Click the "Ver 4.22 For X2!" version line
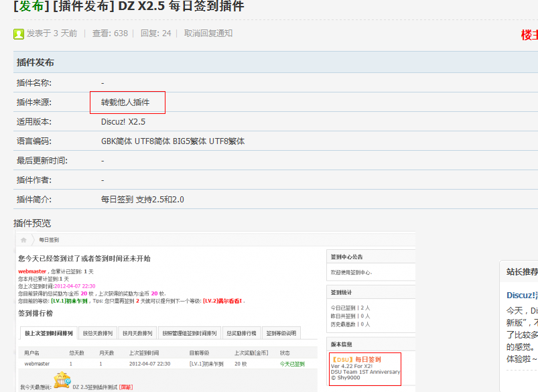The image size is (538, 392). pyautogui.click(x=352, y=367)
